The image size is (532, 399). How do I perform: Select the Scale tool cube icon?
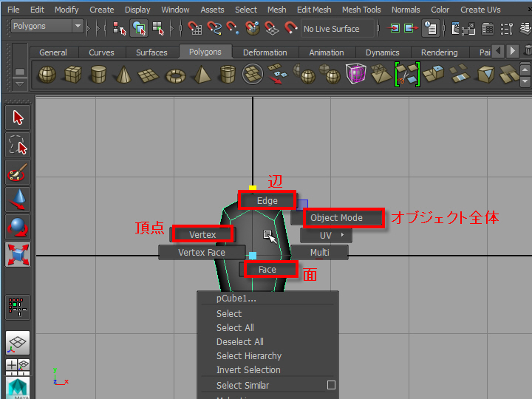pos(18,254)
